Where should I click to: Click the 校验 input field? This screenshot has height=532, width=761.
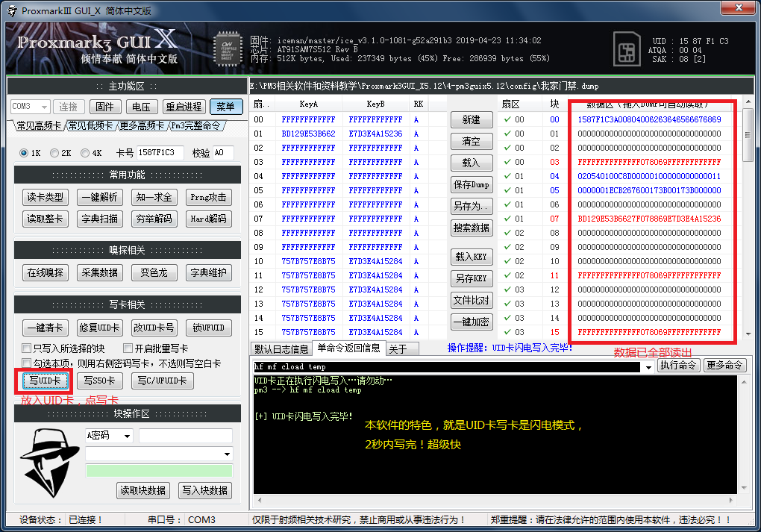point(223,153)
